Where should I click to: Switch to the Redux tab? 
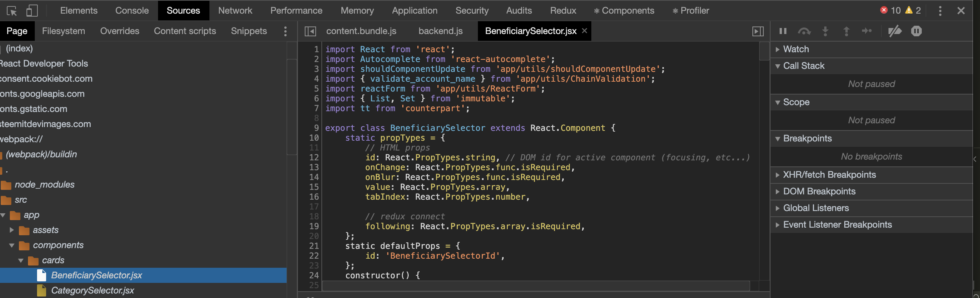pyautogui.click(x=563, y=11)
